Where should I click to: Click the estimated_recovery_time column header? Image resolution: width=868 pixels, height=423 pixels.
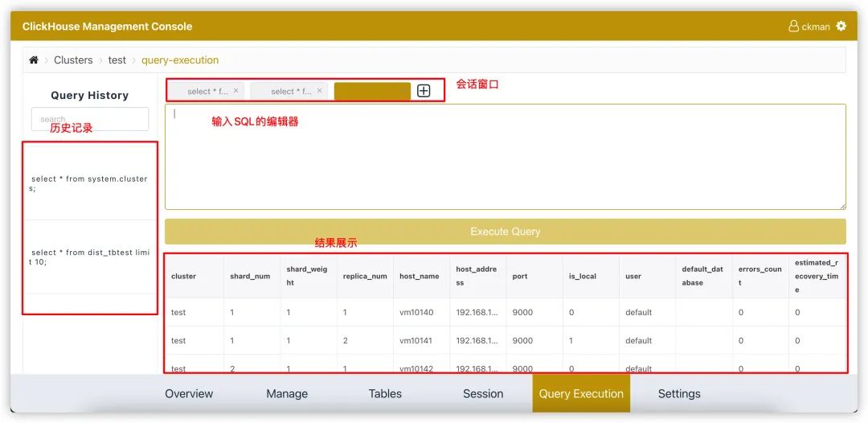tap(817, 276)
